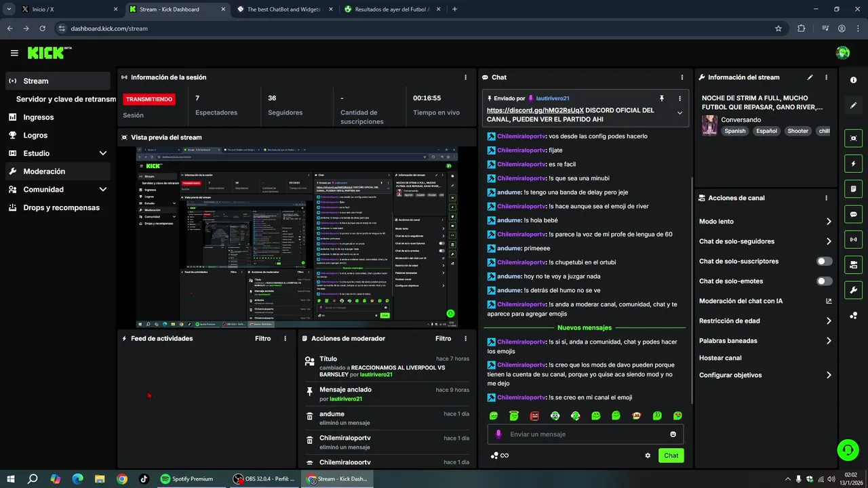Image resolution: width=868 pixels, height=488 pixels.
Task: Click the stream preview thumbnail
Action: (296, 237)
